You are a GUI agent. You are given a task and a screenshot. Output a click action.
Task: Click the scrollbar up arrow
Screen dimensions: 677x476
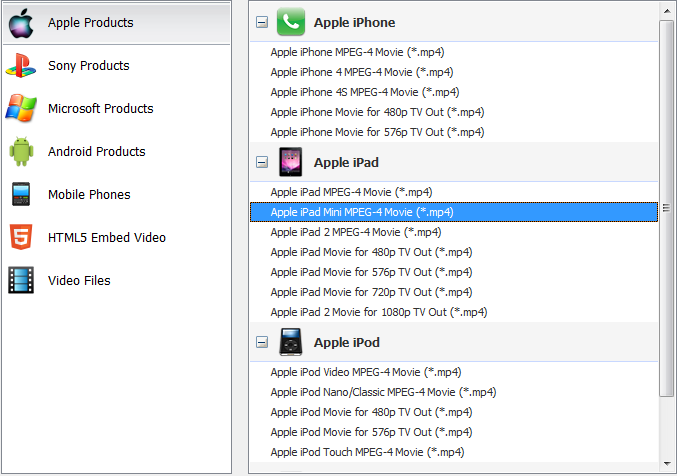(667, 11)
